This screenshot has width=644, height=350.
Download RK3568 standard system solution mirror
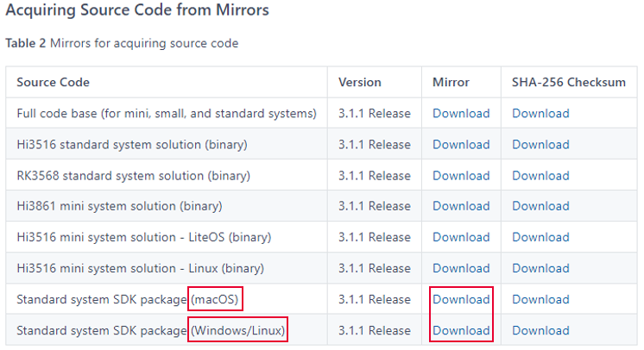[x=461, y=176]
